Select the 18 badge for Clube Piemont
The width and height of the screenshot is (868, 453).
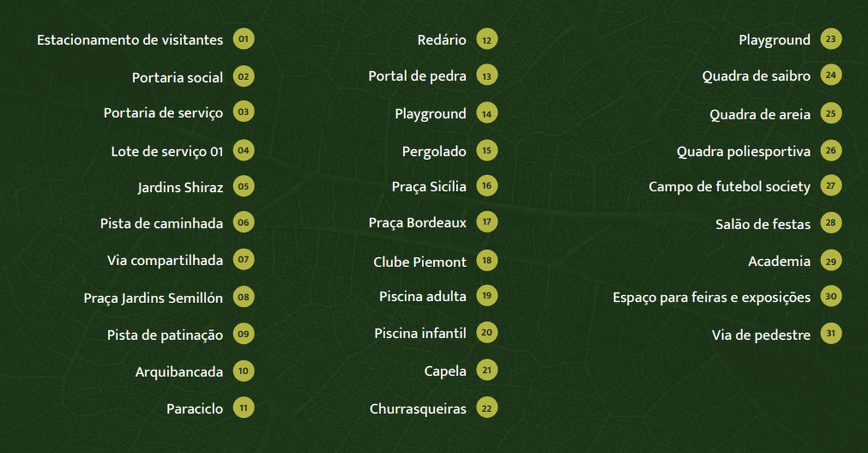pyautogui.click(x=486, y=260)
